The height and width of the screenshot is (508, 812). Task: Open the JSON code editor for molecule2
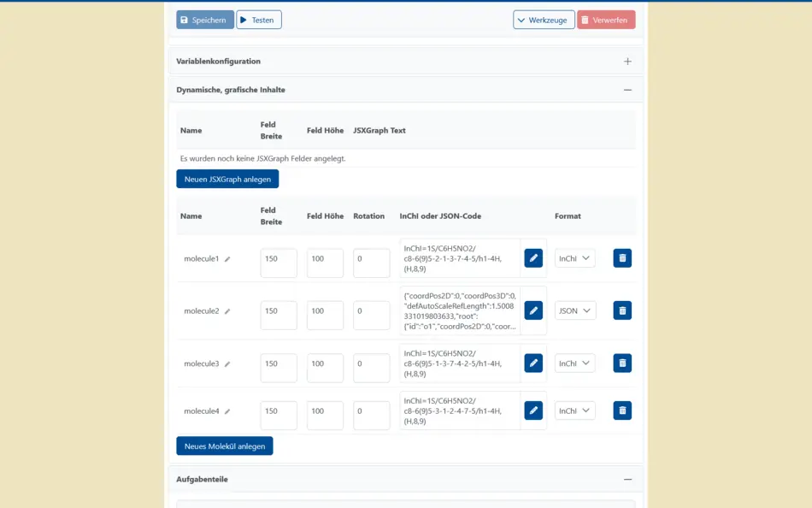(533, 310)
